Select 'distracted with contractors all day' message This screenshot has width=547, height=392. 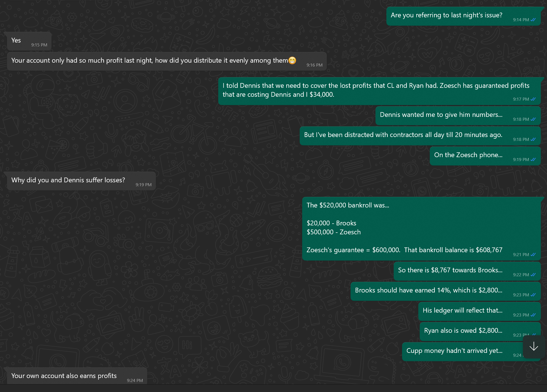[420, 136]
